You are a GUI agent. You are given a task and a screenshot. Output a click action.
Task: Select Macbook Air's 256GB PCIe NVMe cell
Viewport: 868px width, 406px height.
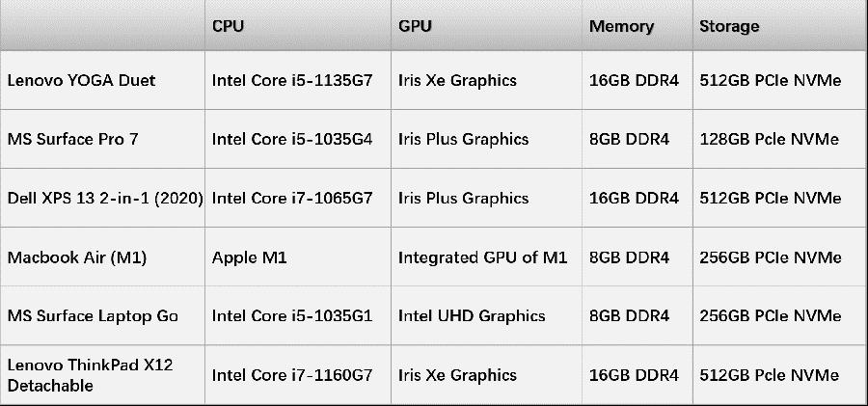[x=770, y=257]
